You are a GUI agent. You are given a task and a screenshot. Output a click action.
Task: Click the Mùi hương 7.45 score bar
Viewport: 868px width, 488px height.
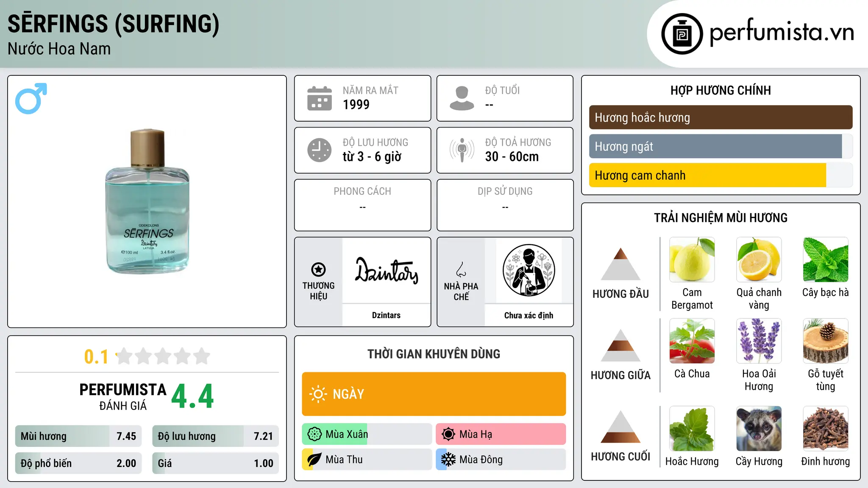tap(78, 436)
